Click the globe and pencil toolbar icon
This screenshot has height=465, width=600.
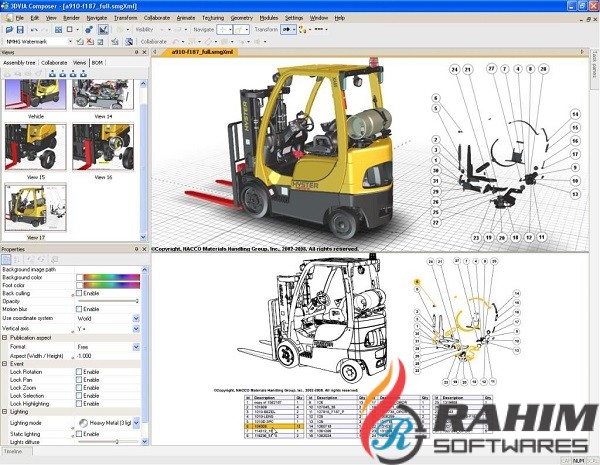pyautogui.click(x=129, y=41)
